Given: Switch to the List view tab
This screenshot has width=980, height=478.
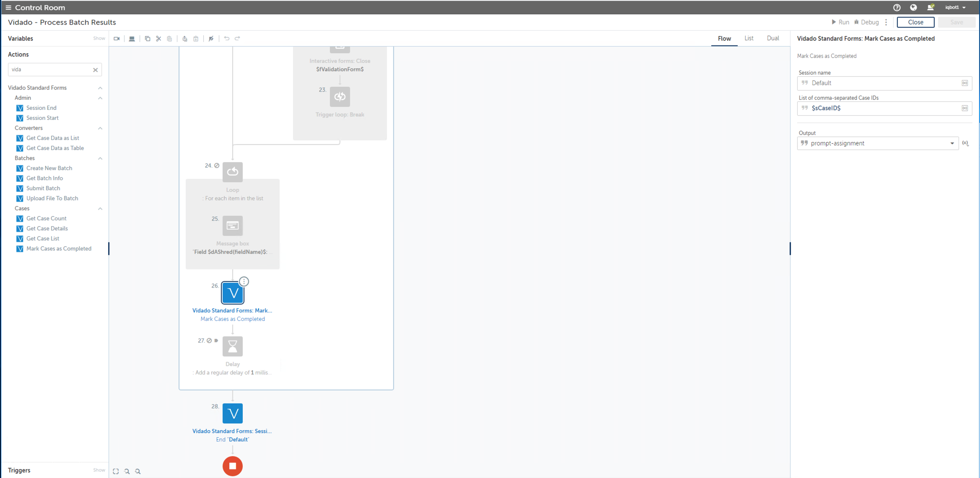Looking at the screenshot, I should [749, 38].
